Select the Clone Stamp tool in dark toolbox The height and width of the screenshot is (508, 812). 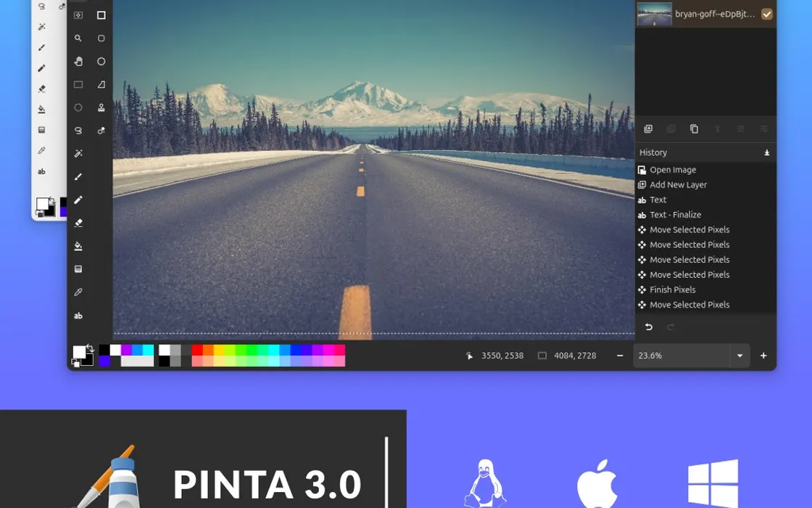101,108
